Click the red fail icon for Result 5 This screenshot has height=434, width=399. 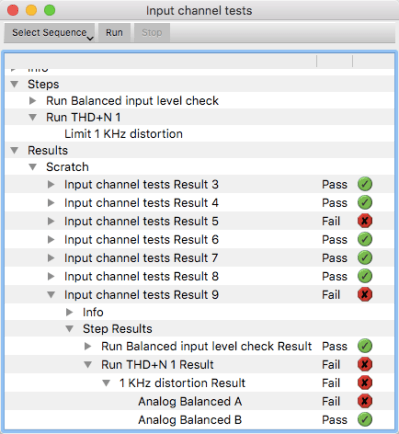pos(365,221)
